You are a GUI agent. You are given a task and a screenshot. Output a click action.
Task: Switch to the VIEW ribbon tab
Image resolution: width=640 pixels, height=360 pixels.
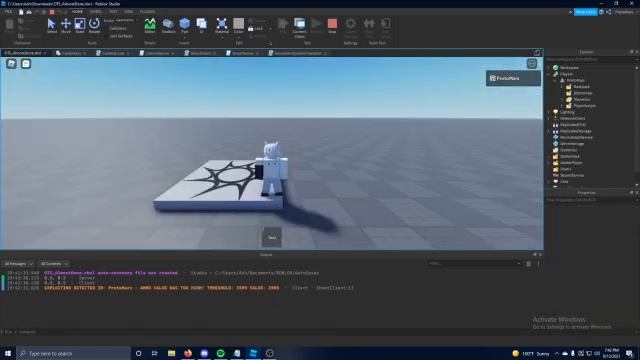pos(129,12)
